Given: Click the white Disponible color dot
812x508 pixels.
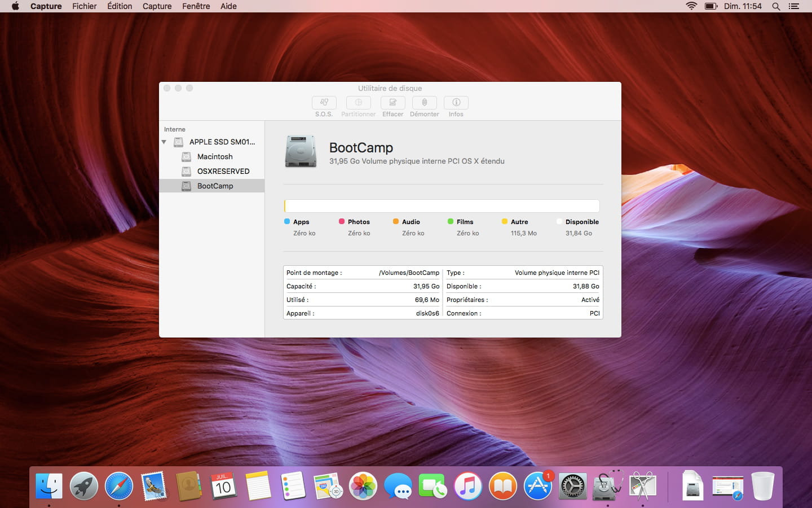Looking at the screenshot, I should coord(559,221).
